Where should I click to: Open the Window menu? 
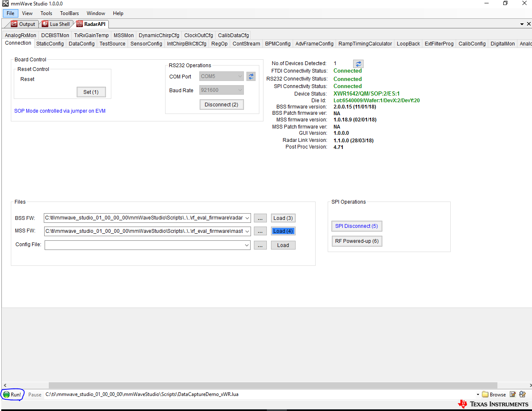96,13
